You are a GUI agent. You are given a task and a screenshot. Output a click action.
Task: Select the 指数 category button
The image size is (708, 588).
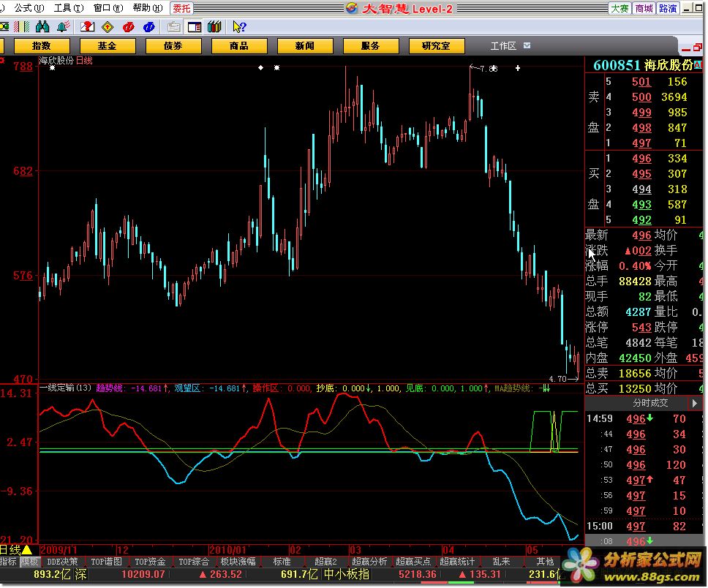[x=42, y=46]
